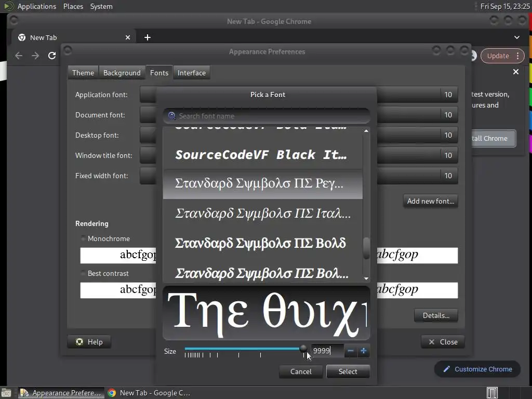The image size is (532, 399).
Task: Click the clock Fri Sep 15 23:25
Action: [505, 6]
